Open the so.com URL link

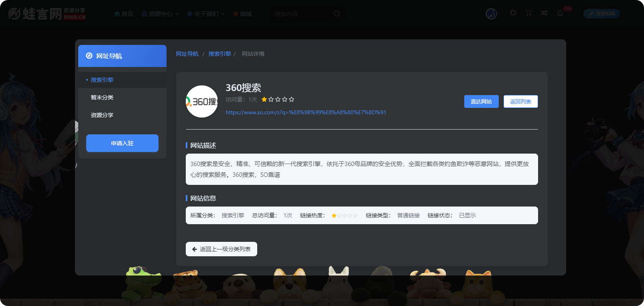click(x=306, y=112)
